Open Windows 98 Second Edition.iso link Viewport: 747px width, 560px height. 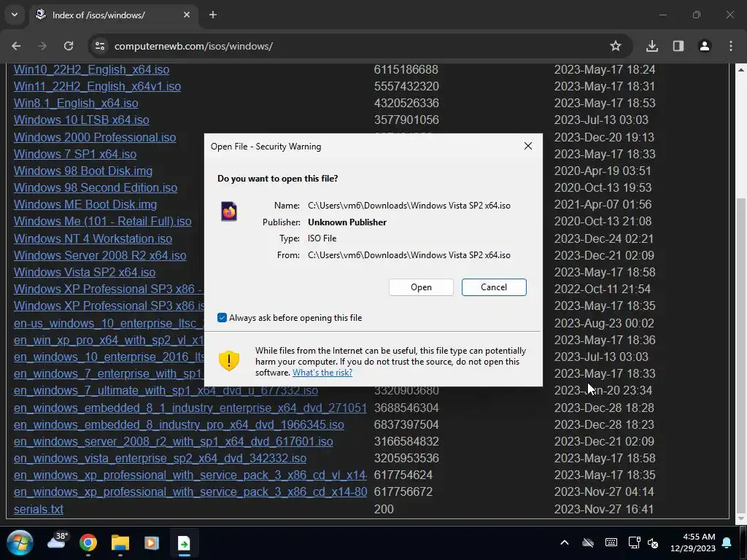(96, 187)
